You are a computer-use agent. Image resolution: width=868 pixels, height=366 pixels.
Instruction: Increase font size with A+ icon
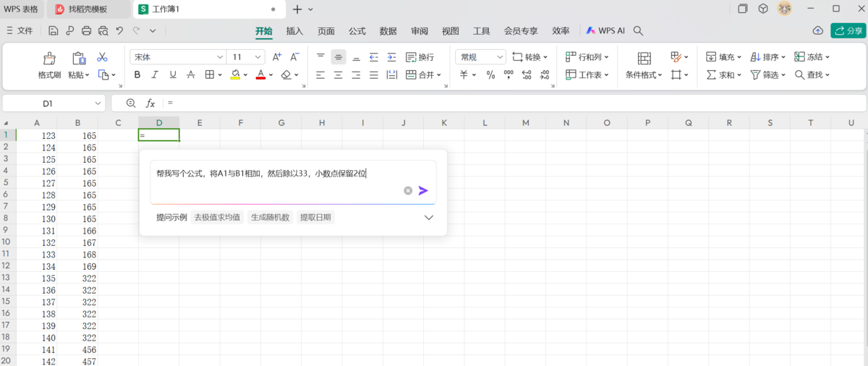276,57
